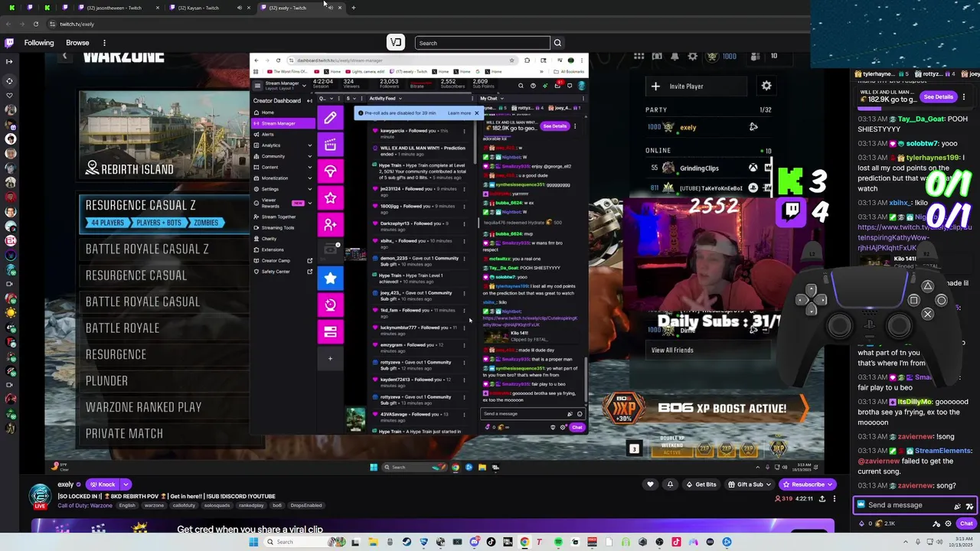
Task: Select the Resurgence Casual Z mode
Action: pyautogui.click(x=163, y=214)
